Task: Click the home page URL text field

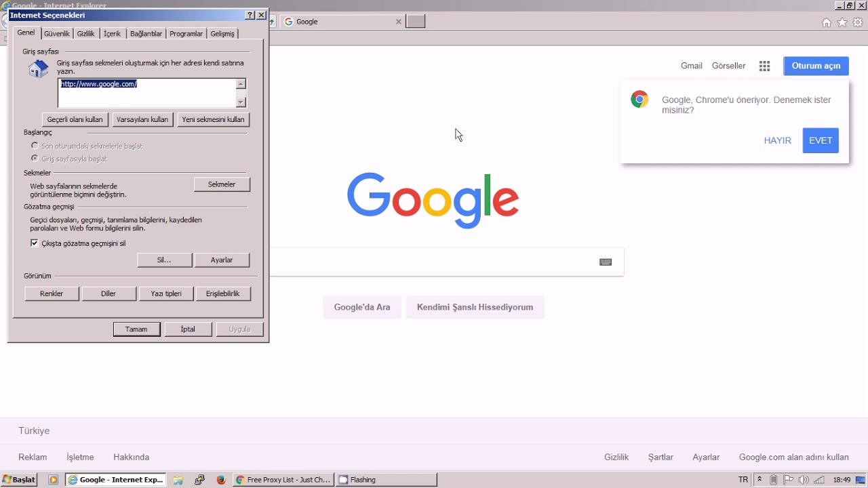Action: pos(147,93)
